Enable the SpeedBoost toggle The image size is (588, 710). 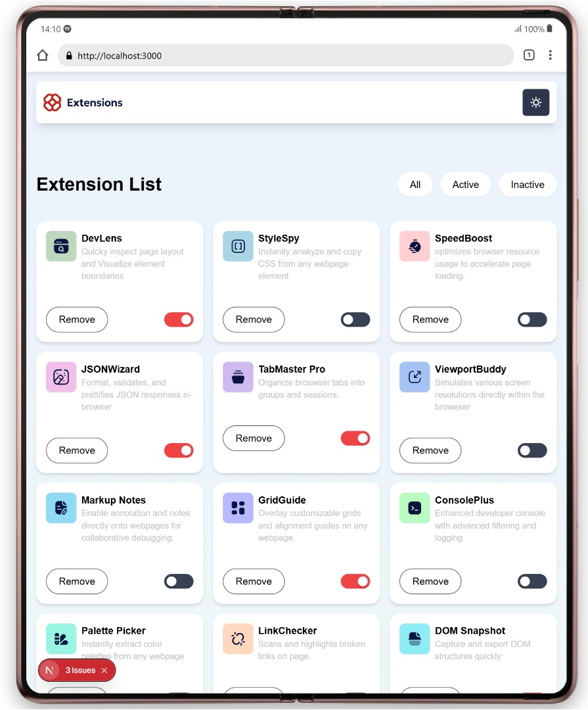pos(532,319)
